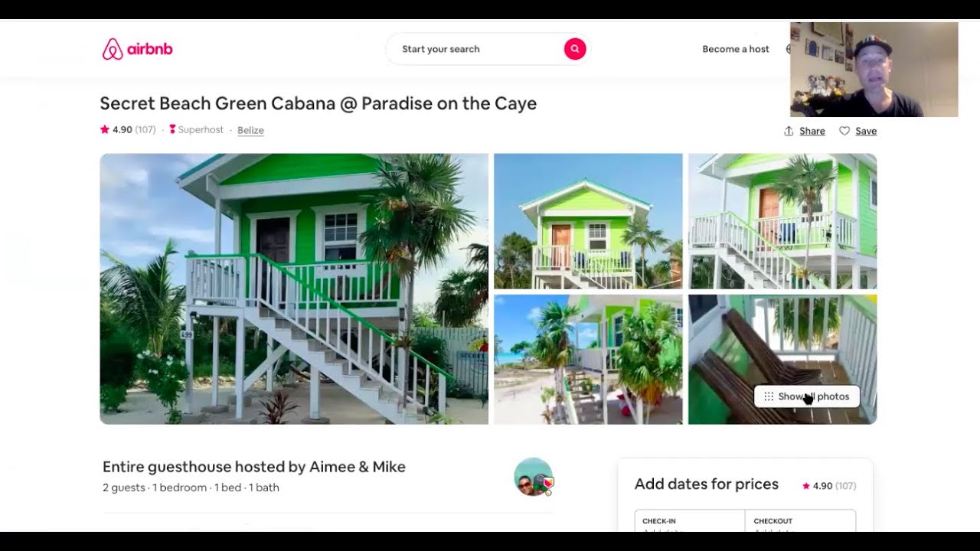Click the Share upload icon

tap(789, 131)
